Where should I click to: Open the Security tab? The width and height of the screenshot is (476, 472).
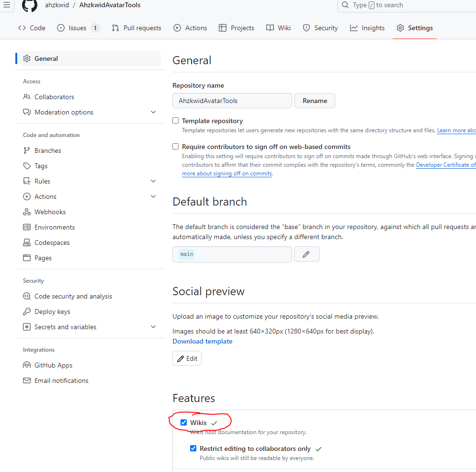(320, 28)
